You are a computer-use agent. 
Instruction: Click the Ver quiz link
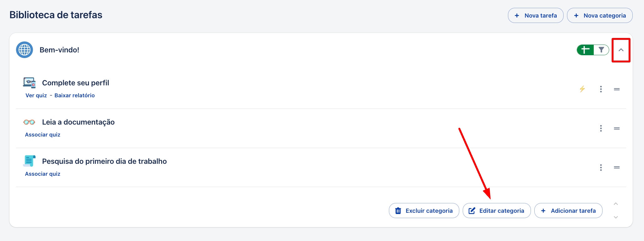[36, 95]
